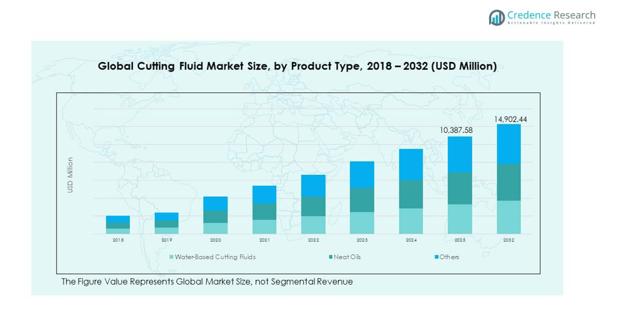The image size is (644, 335).
Task: Select the Water-Based Cutting Fluids legend label
Action: coord(215,257)
